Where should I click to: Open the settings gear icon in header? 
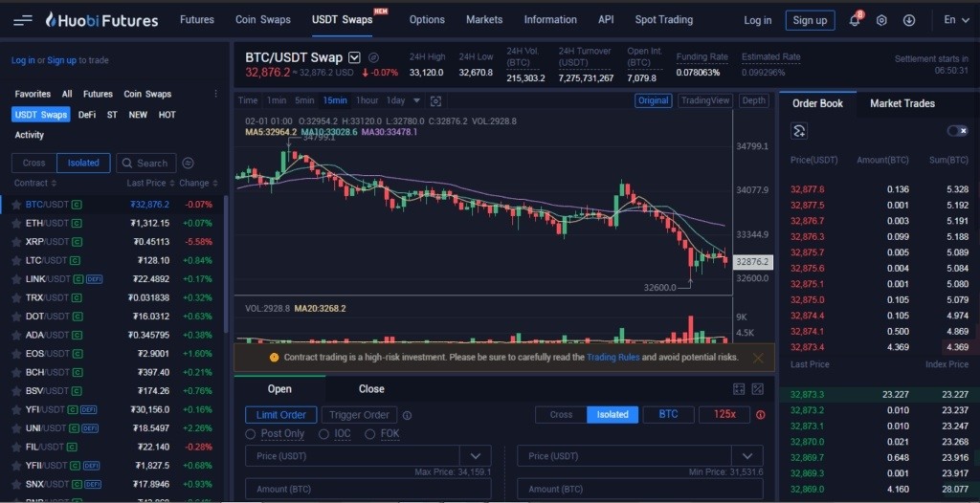(x=881, y=20)
